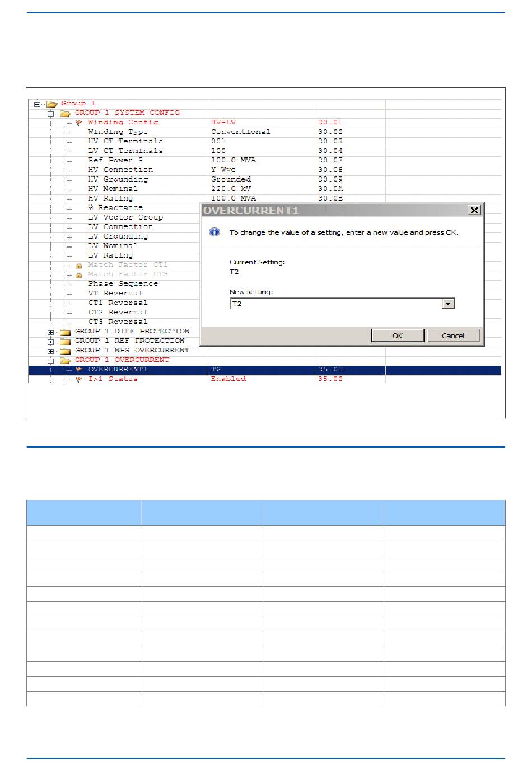Collapse the Group 1 tree node
This screenshot has height=777, width=532.
(x=38, y=104)
